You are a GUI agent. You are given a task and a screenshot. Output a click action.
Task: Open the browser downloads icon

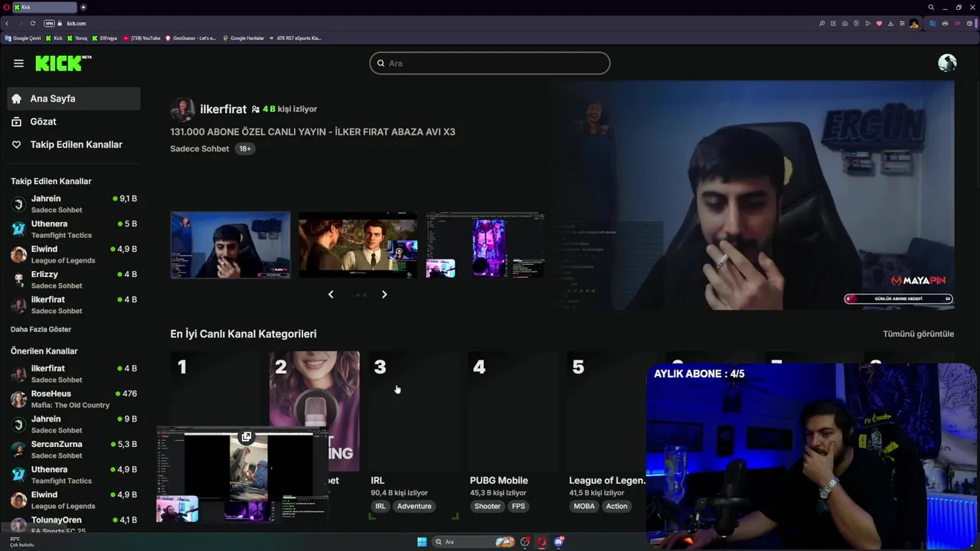tap(891, 23)
